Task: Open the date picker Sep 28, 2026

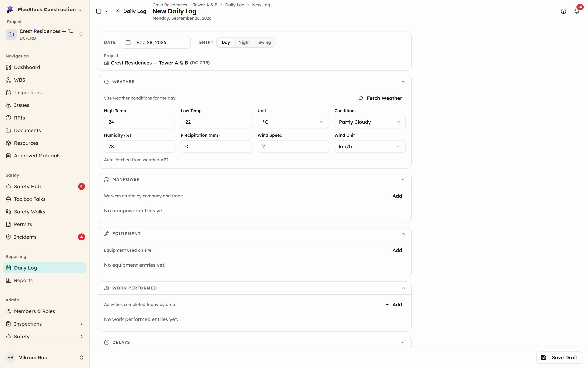Action: coord(156,42)
